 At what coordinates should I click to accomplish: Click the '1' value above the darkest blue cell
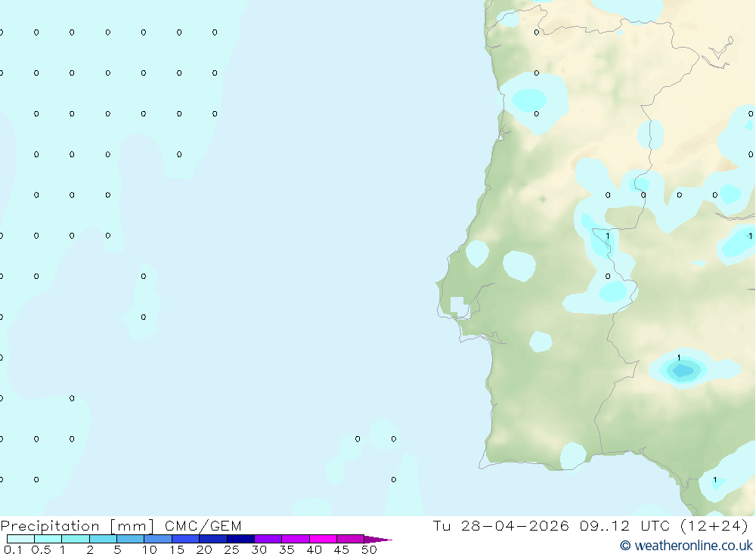(x=679, y=357)
